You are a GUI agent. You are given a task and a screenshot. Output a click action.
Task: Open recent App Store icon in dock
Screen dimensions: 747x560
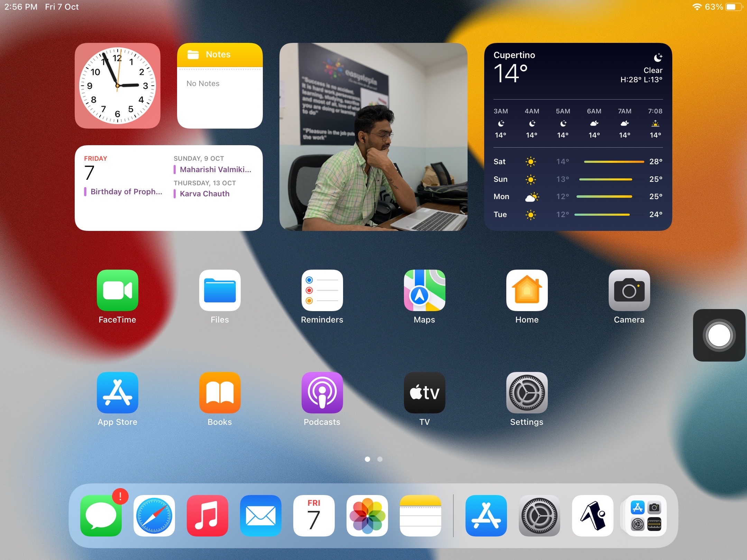point(486,516)
